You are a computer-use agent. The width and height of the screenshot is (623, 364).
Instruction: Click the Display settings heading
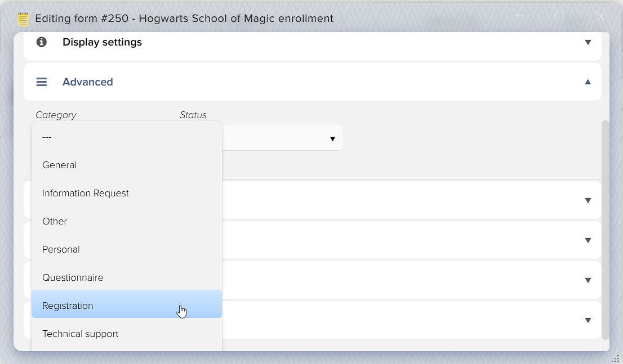click(102, 42)
